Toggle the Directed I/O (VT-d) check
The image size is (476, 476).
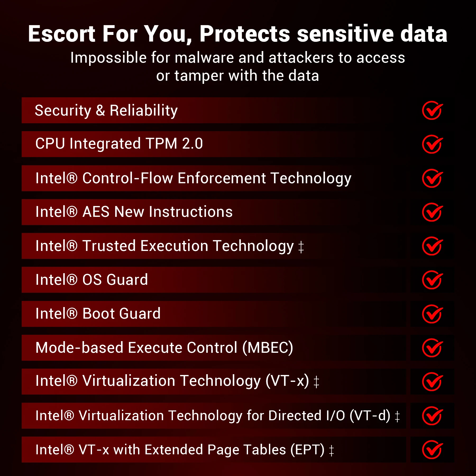[x=432, y=416]
